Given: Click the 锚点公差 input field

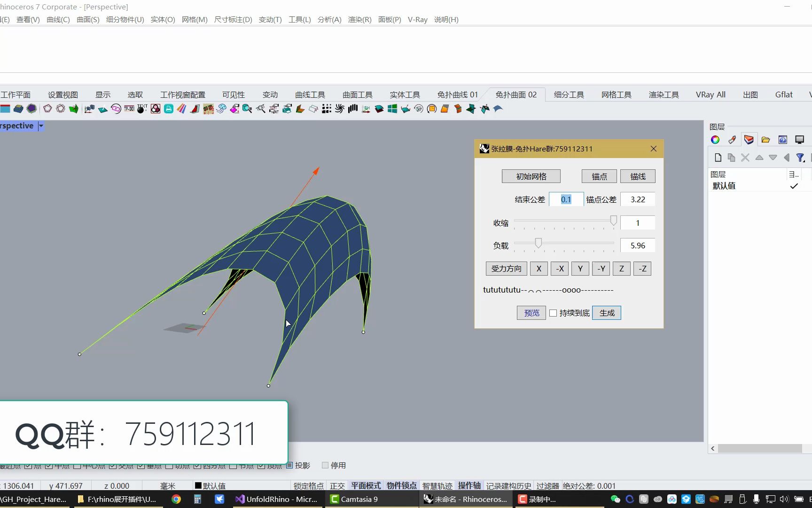Looking at the screenshot, I should tap(638, 199).
